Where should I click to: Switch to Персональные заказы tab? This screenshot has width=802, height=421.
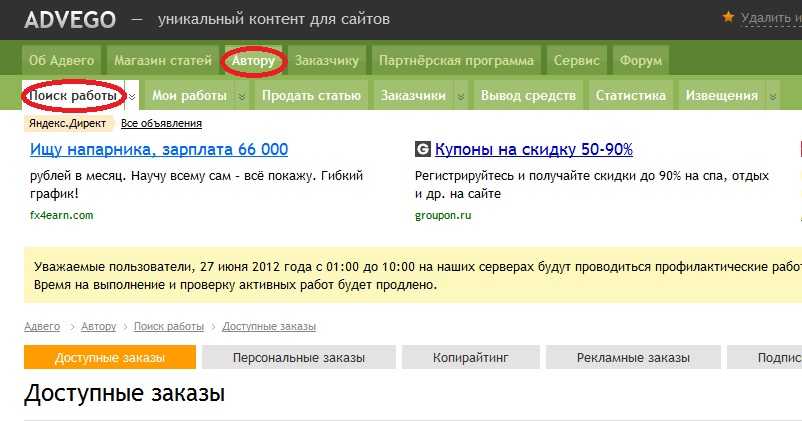coord(299,358)
